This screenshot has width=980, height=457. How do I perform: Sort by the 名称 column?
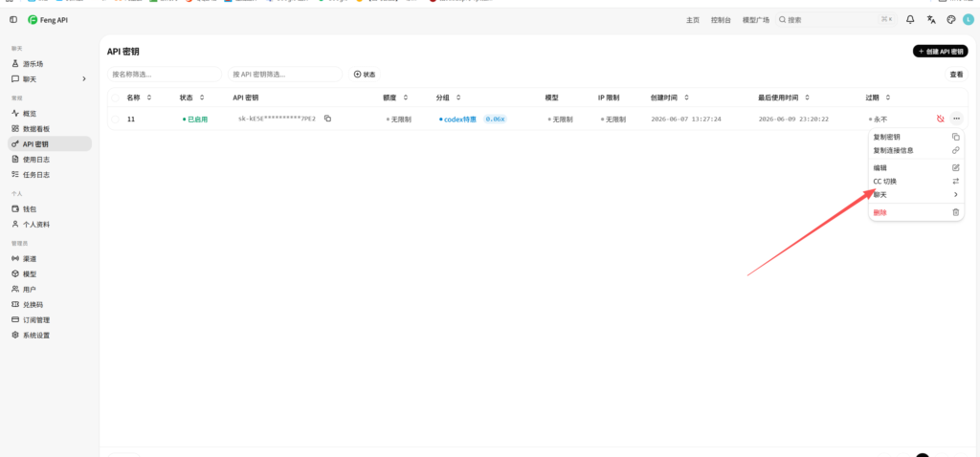pos(139,98)
